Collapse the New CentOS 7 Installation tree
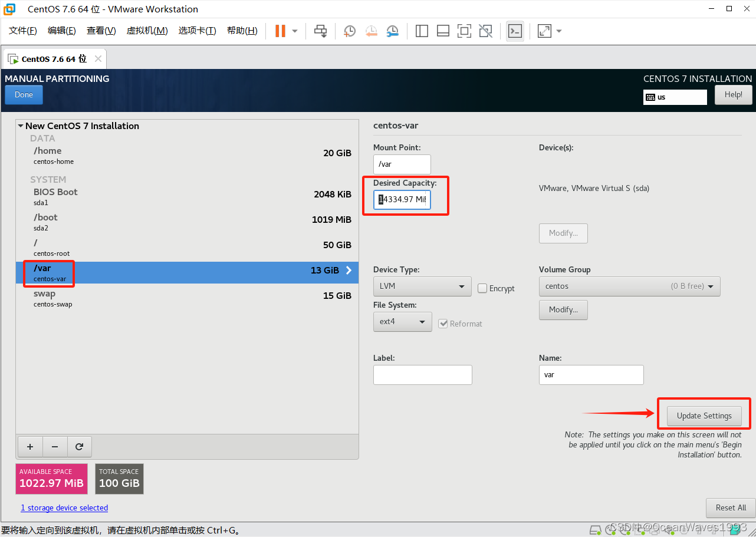Screen dimensions: 756x537 (x=21, y=126)
